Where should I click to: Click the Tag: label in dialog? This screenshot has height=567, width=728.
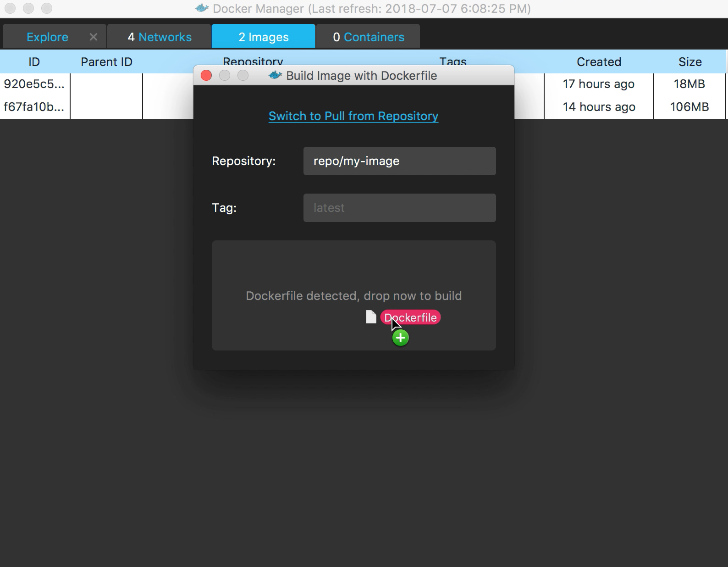coord(224,208)
